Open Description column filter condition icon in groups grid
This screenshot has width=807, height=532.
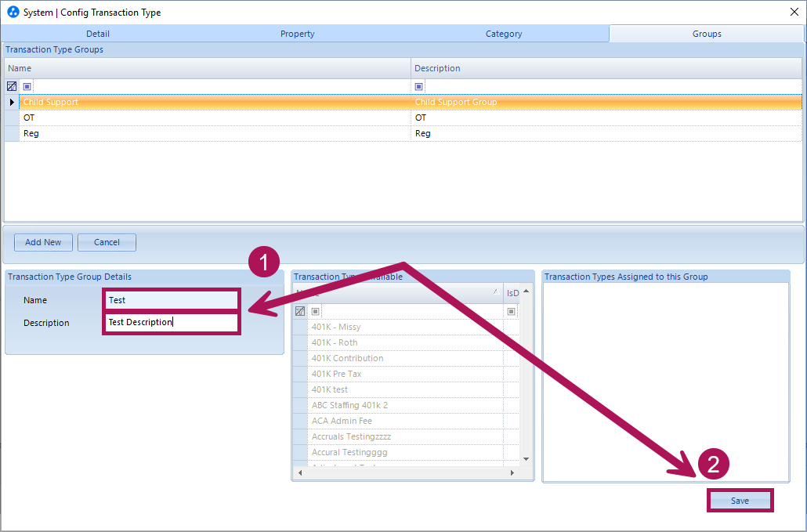point(418,86)
